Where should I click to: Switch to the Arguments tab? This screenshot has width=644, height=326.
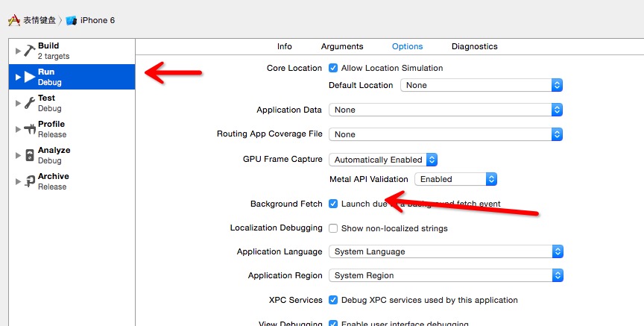click(342, 46)
